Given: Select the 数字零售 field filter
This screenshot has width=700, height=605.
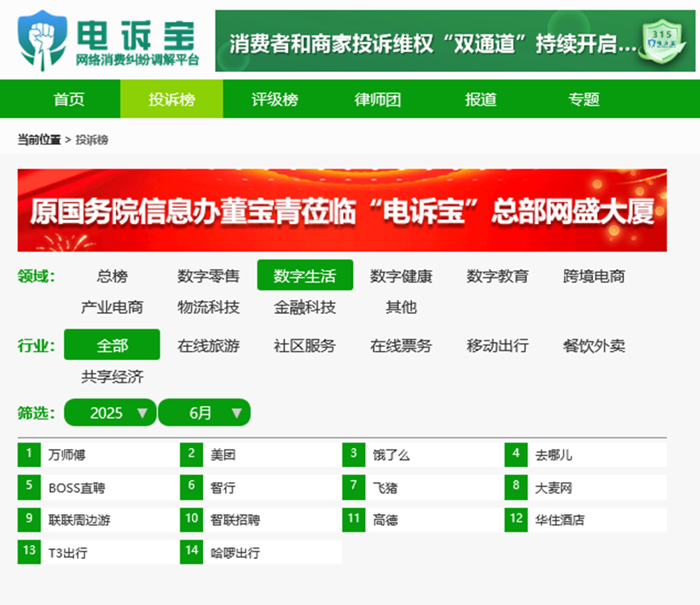Looking at the screenshot, I should tap(209, 276).
